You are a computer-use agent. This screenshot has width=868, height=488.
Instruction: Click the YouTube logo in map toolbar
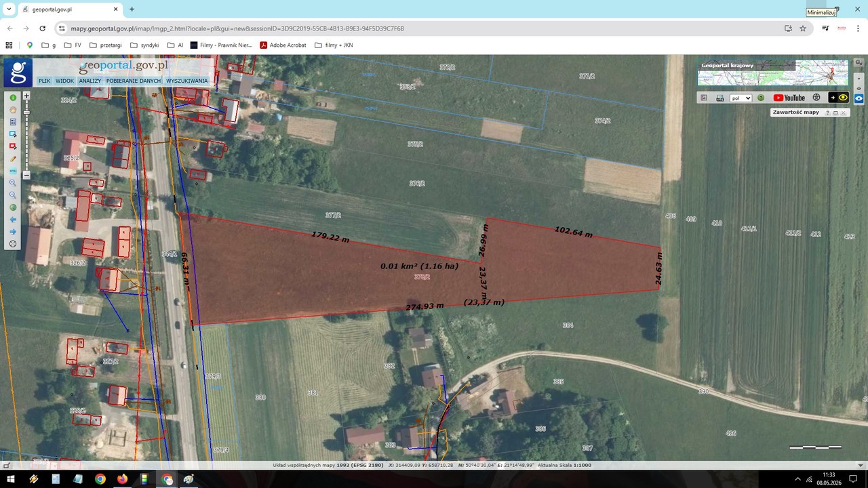click(789, 98)
